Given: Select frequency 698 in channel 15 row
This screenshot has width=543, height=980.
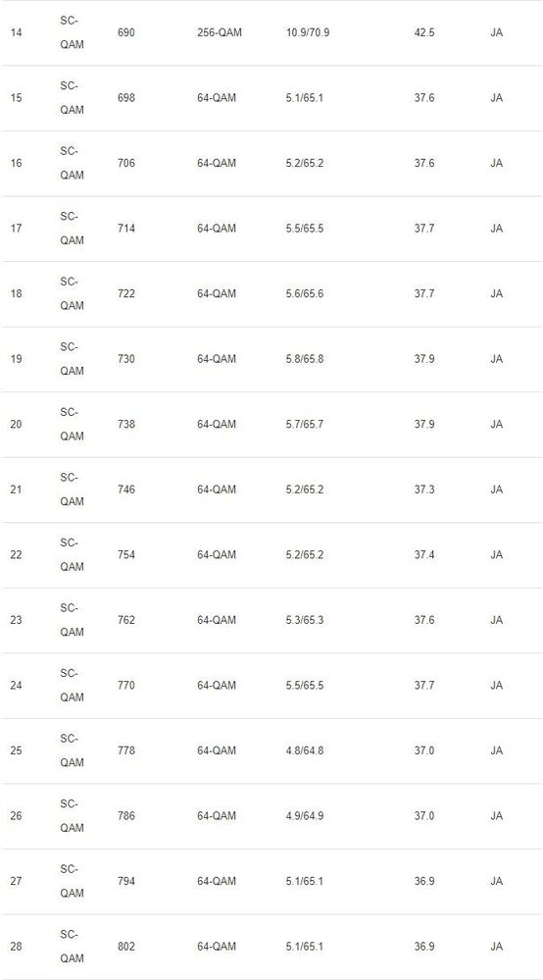Looking at the screenshot, I should 126,98.
